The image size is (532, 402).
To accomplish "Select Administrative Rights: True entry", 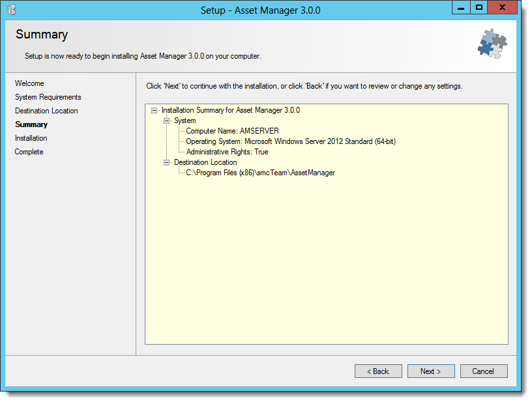I will (x=227, y=152).
